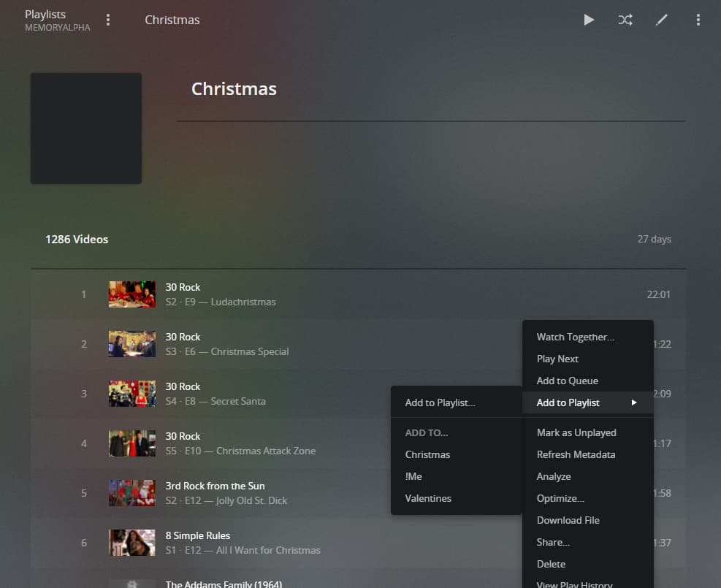721x588 pixels.
Task: Click S5 · E10 — Christmas Attack Zone text
Action: 240,451
